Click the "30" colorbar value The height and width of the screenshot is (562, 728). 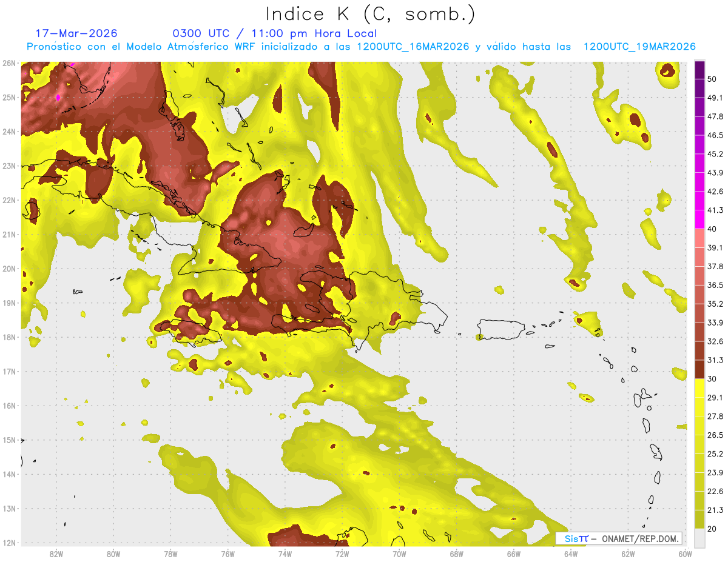(x=713, y=379)
